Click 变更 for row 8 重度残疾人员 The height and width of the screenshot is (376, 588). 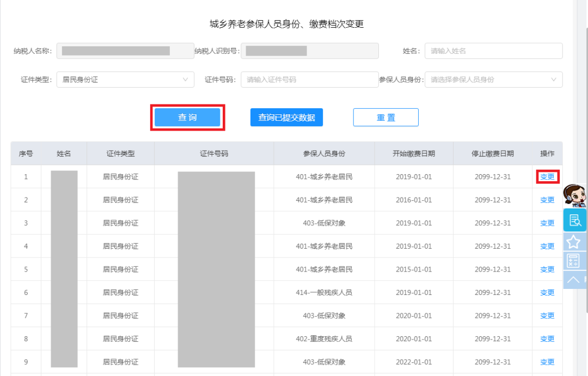(x=547, y=339)
